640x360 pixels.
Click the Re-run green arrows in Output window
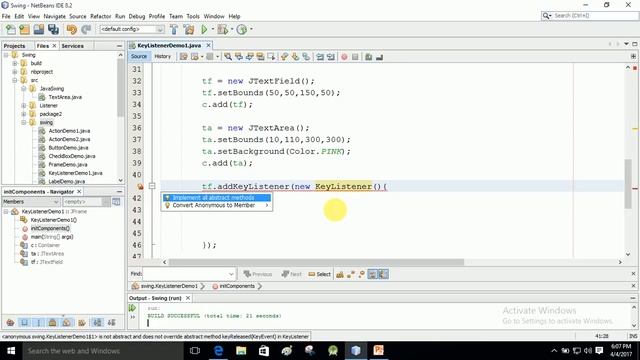(132, 308)
